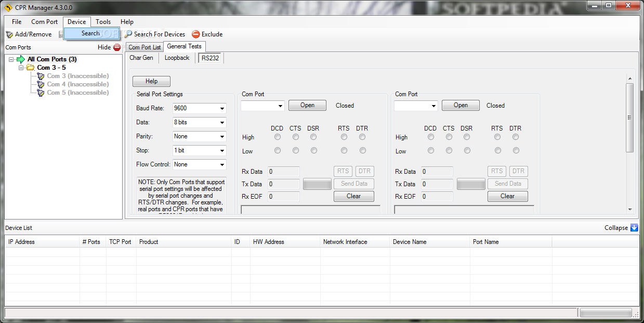Select All Com Ports (3) tree item
Screen dimensions: 644x323
click(52, 59)
